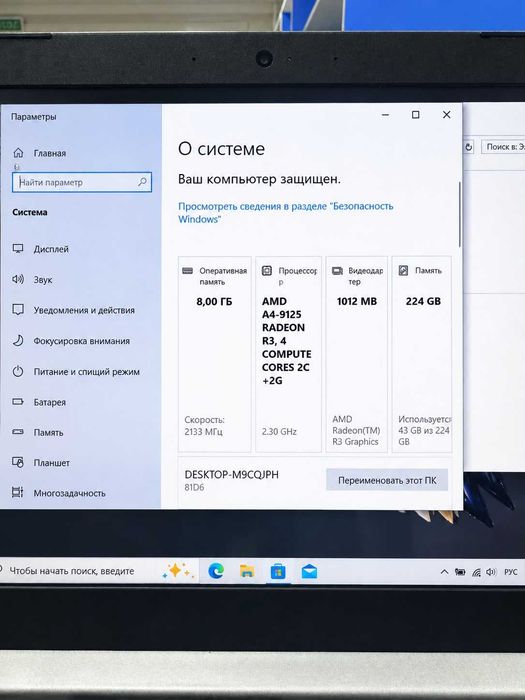Select the search magnifier in Найти параметр
The width and height of the screenshot is (525, 700).
point(142,182)
